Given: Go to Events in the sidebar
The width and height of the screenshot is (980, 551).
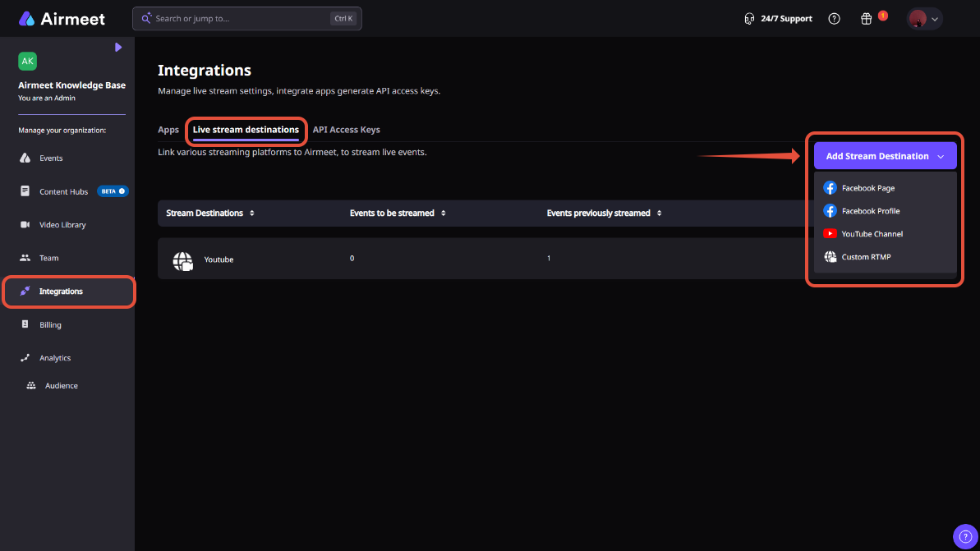Looking at the screenshot, I should click(x=51, y=158).
